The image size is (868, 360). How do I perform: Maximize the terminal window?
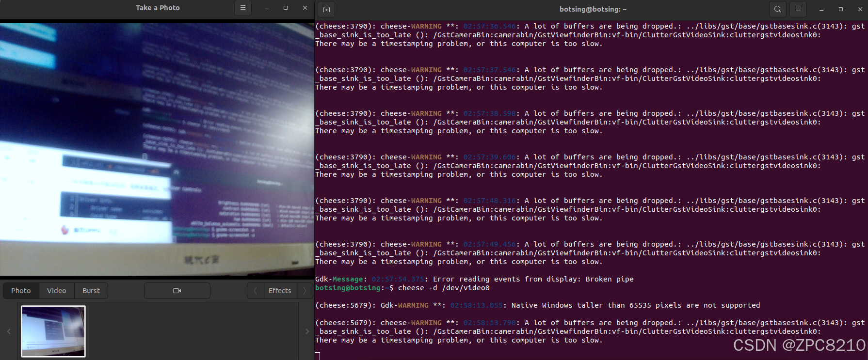[x=841, y=9]
